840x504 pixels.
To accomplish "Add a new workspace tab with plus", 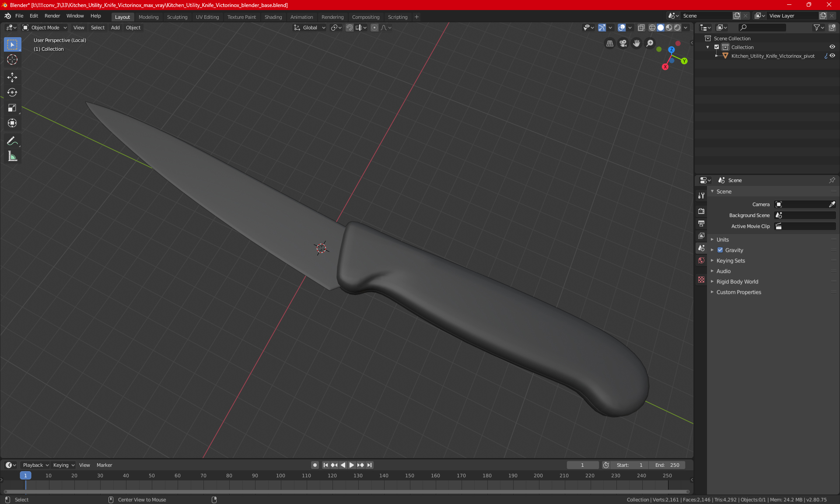I will 416,17.
